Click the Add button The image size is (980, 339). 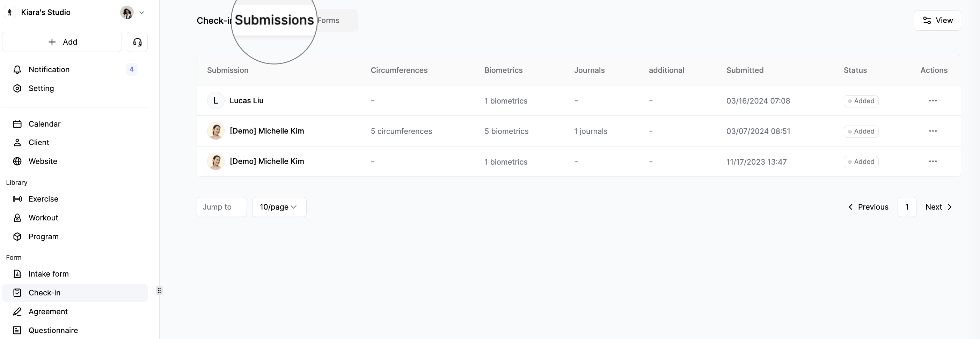[x=62, y=42]
